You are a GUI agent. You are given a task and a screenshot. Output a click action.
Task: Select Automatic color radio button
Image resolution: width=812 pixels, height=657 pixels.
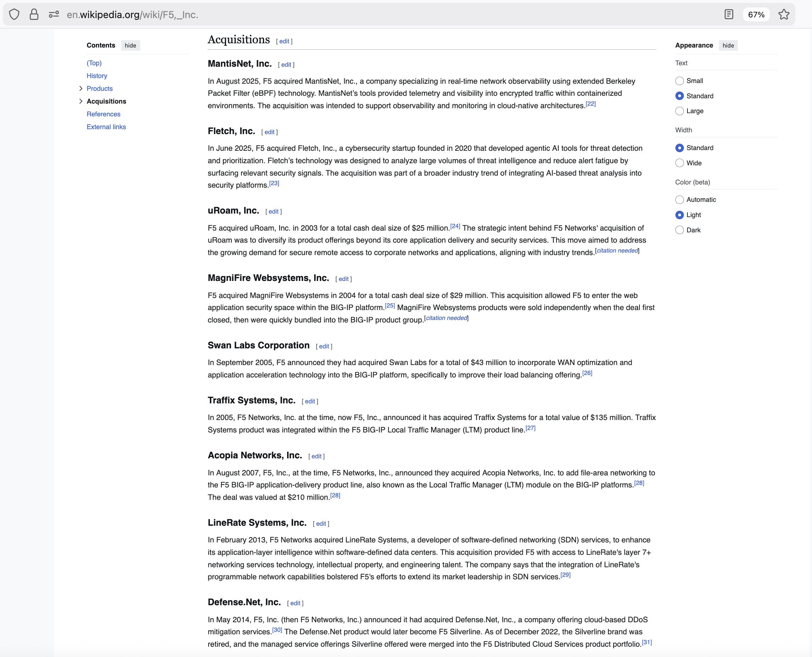pyautogui.click(x=680, y=199)
